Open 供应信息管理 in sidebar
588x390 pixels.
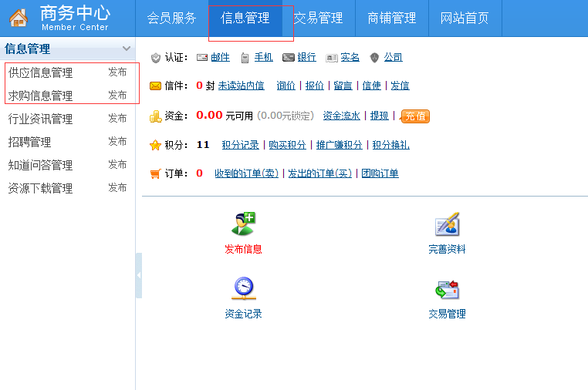click(40, 72)
